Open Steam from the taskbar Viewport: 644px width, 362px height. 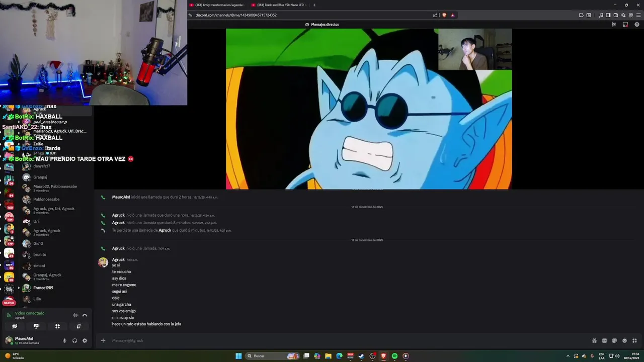361,356
